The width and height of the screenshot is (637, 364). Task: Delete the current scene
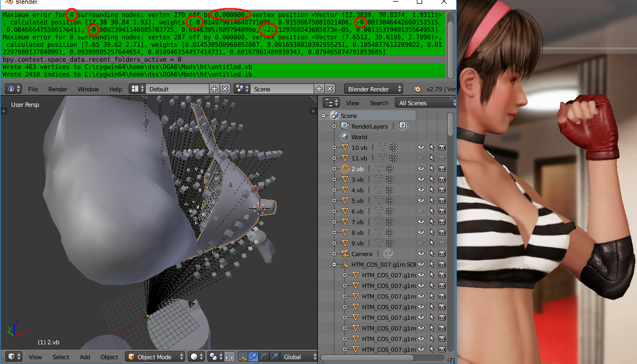[330, 89]
